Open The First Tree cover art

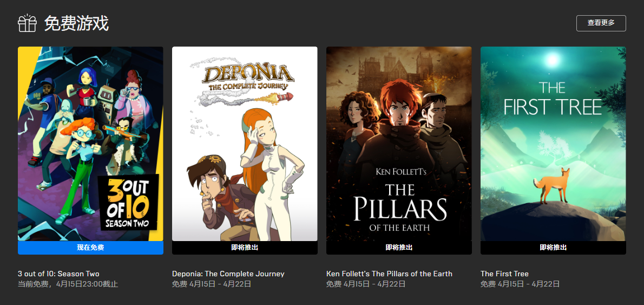[553, 144]
